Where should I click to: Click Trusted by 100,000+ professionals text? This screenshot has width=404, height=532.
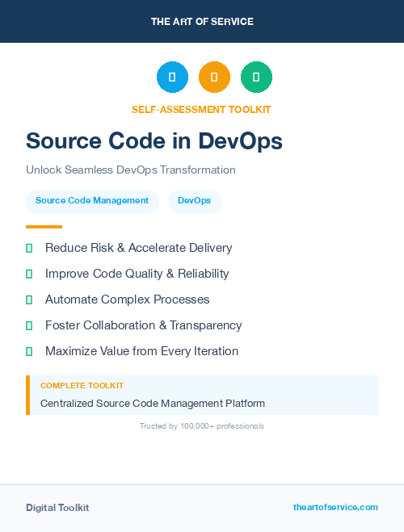click(202, 426)
